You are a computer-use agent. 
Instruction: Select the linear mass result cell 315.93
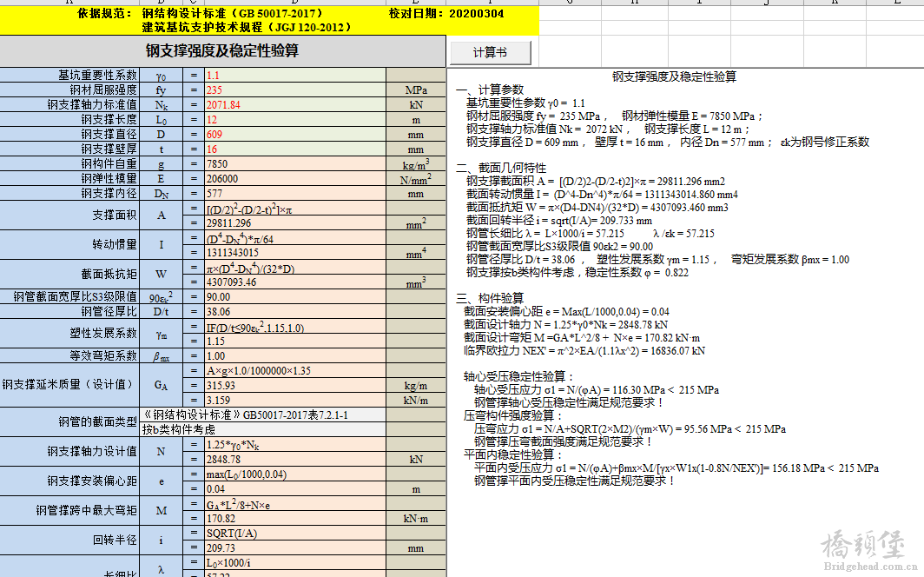pyautogui.click(x=295, y=386)
